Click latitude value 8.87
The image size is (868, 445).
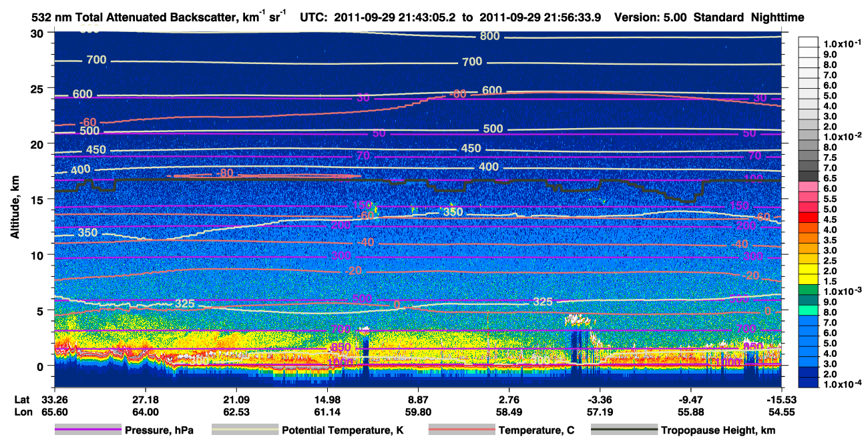(418, 400)
